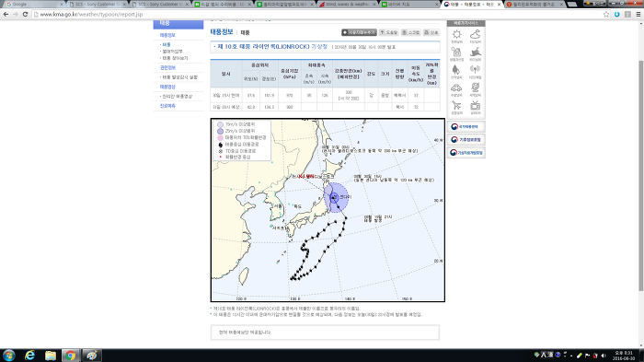Image resolution: width=644 pixels, height=362 pixels.
Task: Select the 태풍 sub-item in the sidebar
Action: pos(167,44)
